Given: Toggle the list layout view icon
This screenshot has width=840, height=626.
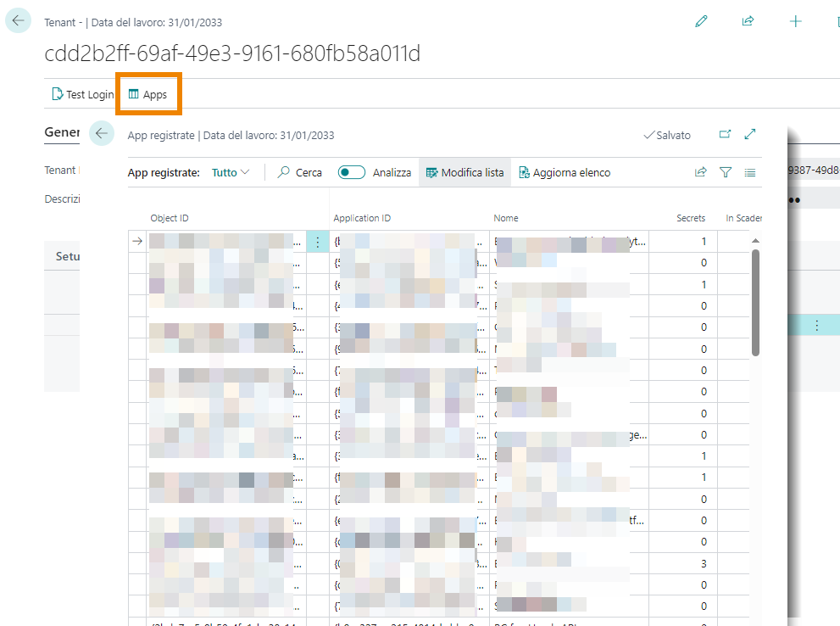Looking at the screenshot, I should (x=750, y=172).
